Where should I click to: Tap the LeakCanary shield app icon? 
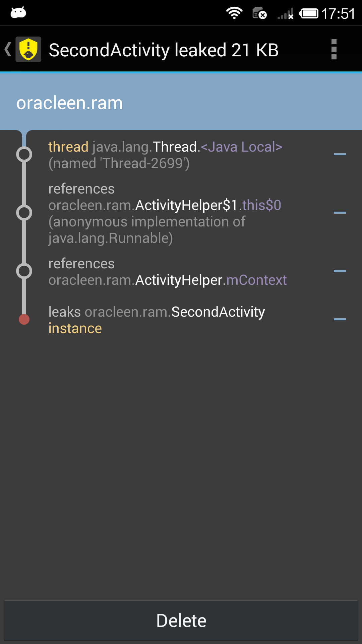pyautogui.click(x=28, y=50)
